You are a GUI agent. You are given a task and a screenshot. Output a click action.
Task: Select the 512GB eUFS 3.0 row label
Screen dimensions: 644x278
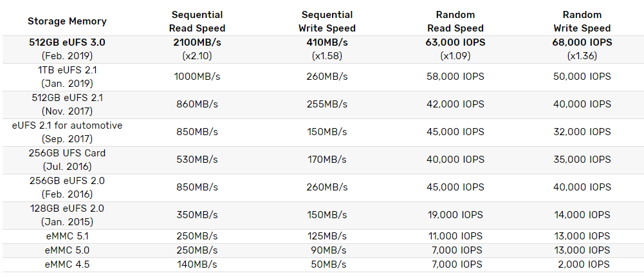[67, 42]
